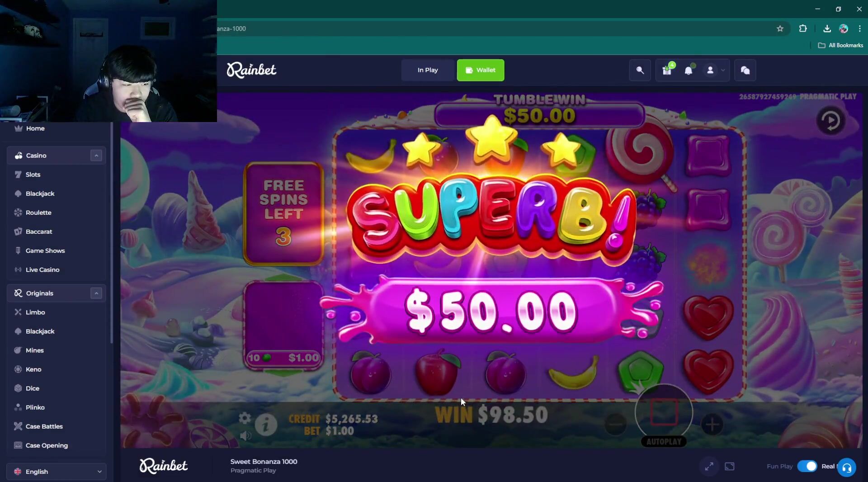Show the game info button

point(266,425)
